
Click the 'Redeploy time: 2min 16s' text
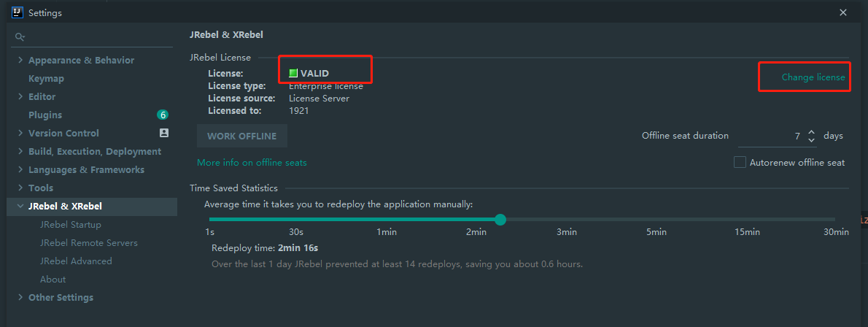coord(265,247)
